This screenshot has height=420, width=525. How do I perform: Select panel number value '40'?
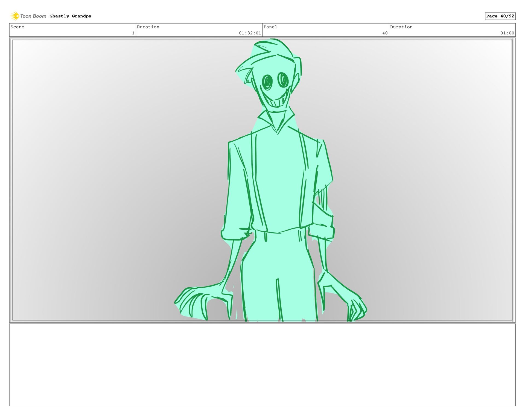coord(385,33)
